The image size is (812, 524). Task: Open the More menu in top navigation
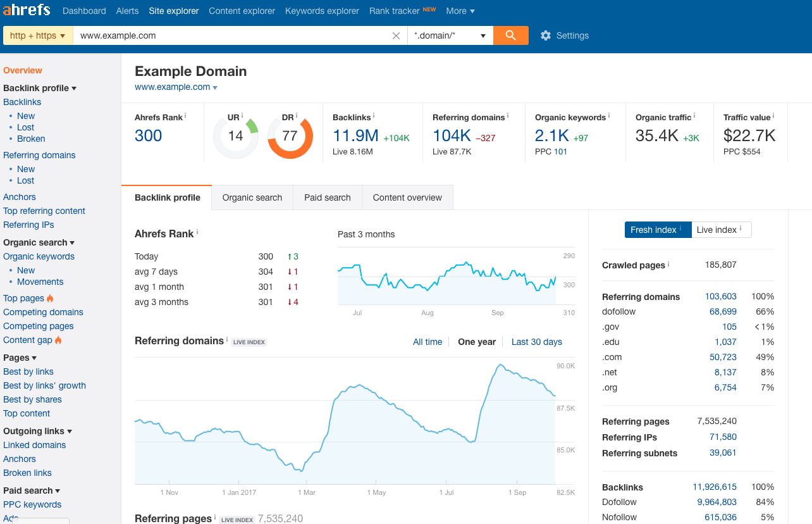(460, 11)
